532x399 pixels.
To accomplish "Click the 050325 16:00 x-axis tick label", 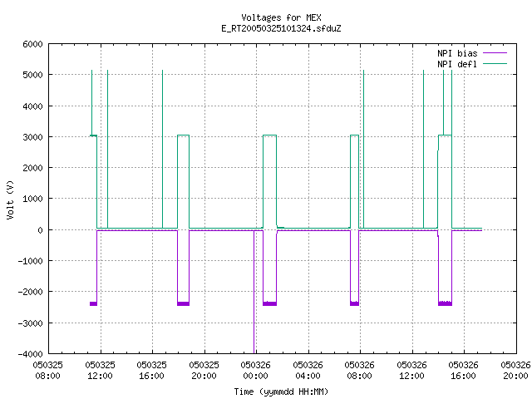I will [151, 370].
